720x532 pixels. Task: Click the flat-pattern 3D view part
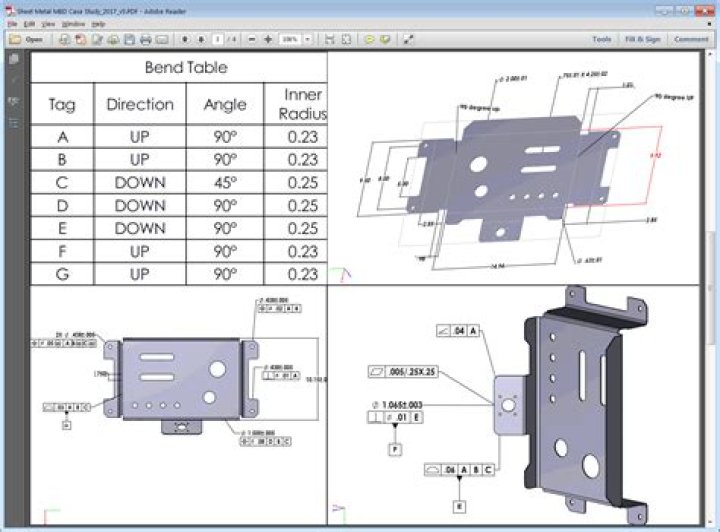coord(512,179)
